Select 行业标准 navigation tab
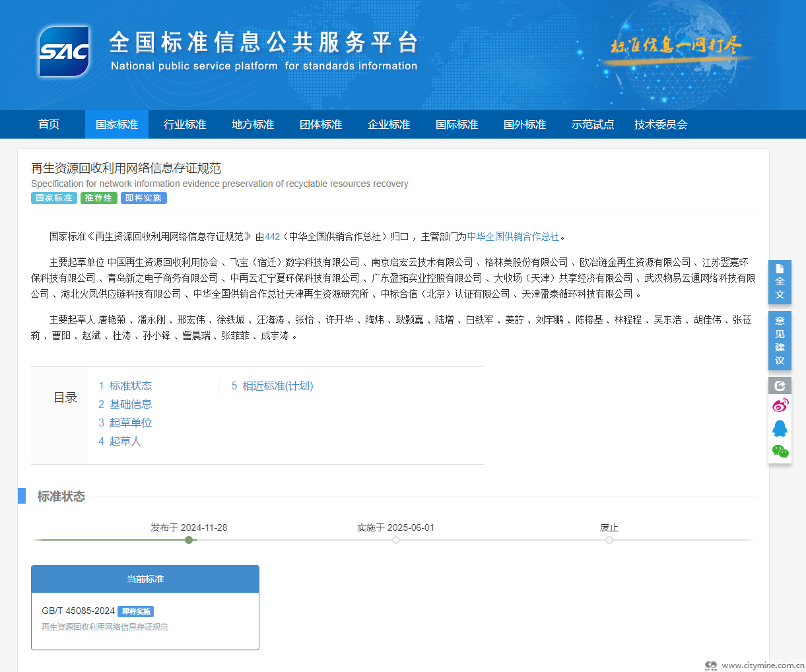806x672 pixels. (x=185, y=124)
